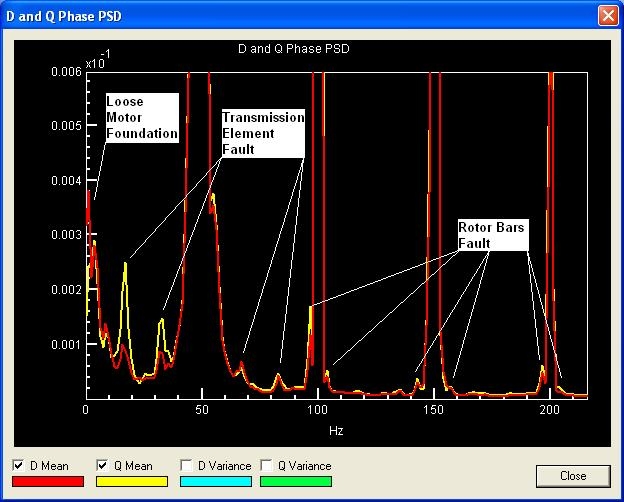Click the yellow Q Mean color swatch
Image resolution: width=624 pixels, height=502 pixels.
click(131, 481)
